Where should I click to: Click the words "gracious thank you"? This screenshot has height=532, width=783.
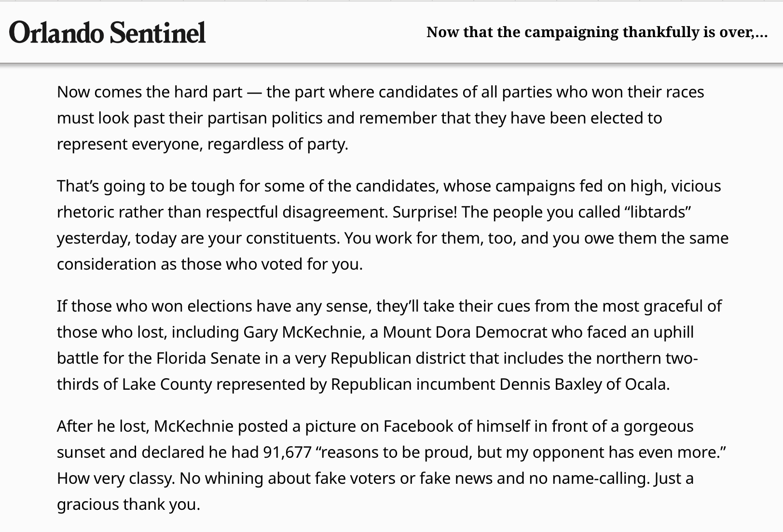click(x=128, y=505)
